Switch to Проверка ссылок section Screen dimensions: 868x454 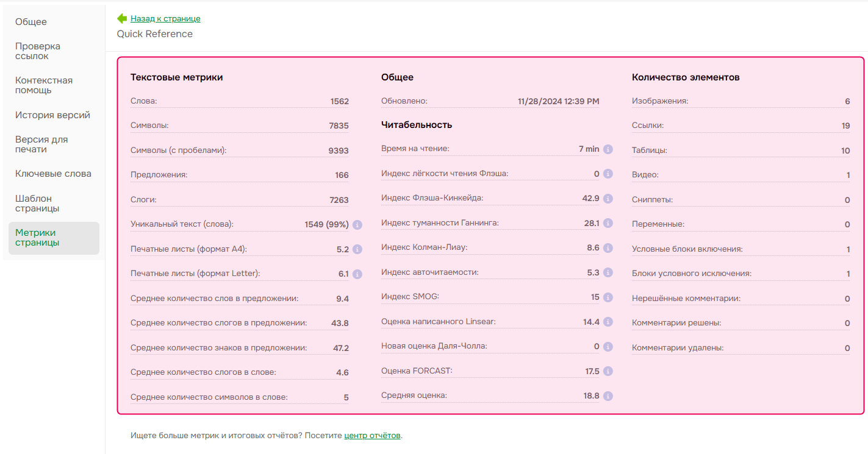tap(38, 51)
